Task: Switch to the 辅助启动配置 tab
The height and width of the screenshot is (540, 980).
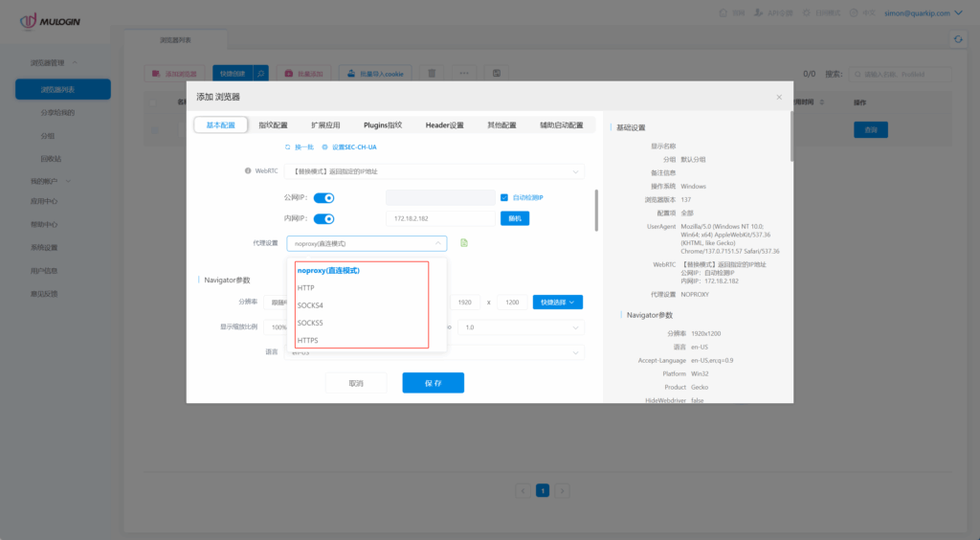Action: point(561,125)
